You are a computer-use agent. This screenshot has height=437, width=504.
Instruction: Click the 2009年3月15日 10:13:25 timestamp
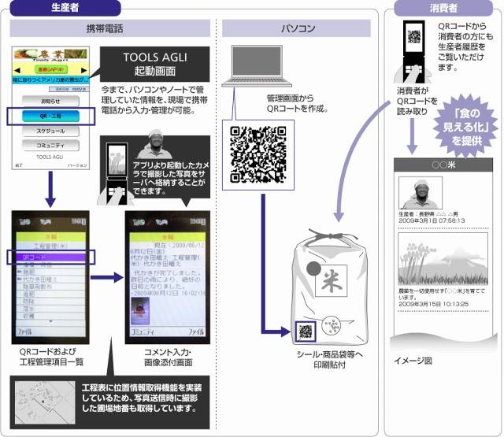click(x=433, y=304)
